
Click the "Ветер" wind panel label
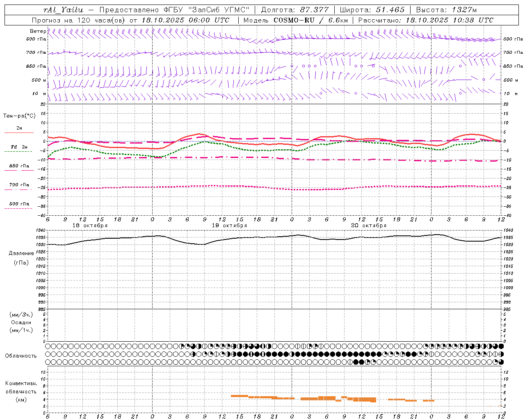38,31
